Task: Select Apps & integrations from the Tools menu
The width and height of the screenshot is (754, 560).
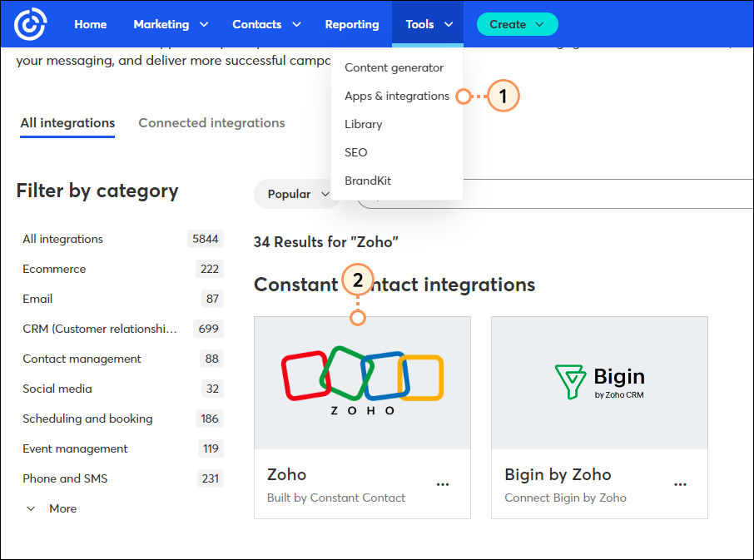Action: pos(396,96)
